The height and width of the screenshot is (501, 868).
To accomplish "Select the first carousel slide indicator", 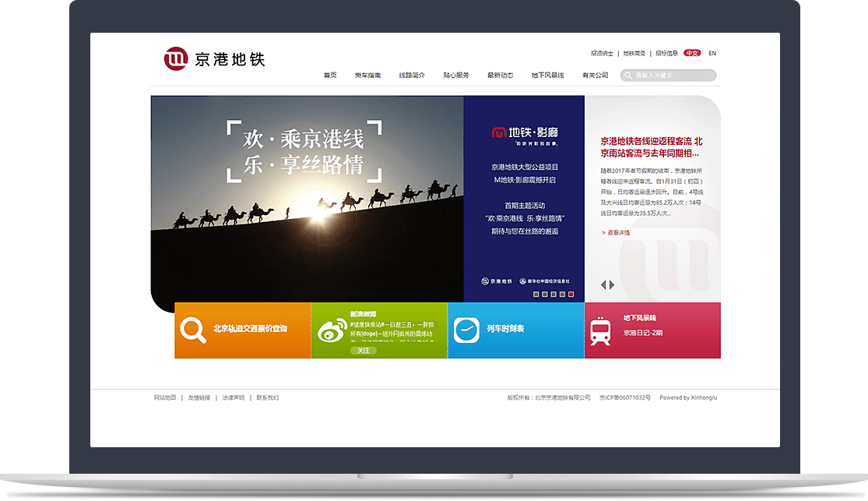I will point(536,295).
